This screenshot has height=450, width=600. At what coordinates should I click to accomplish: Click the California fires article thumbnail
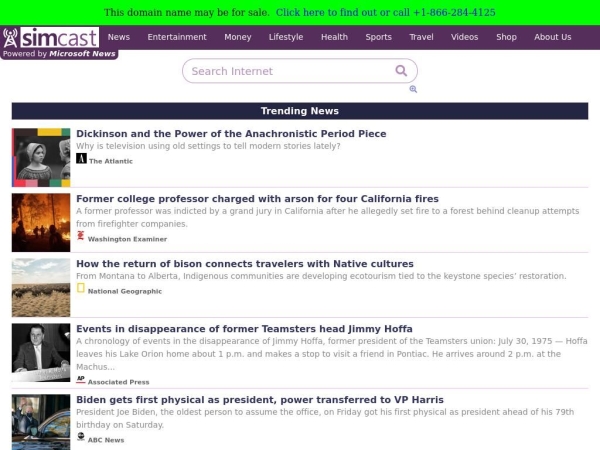coord(41,223)
